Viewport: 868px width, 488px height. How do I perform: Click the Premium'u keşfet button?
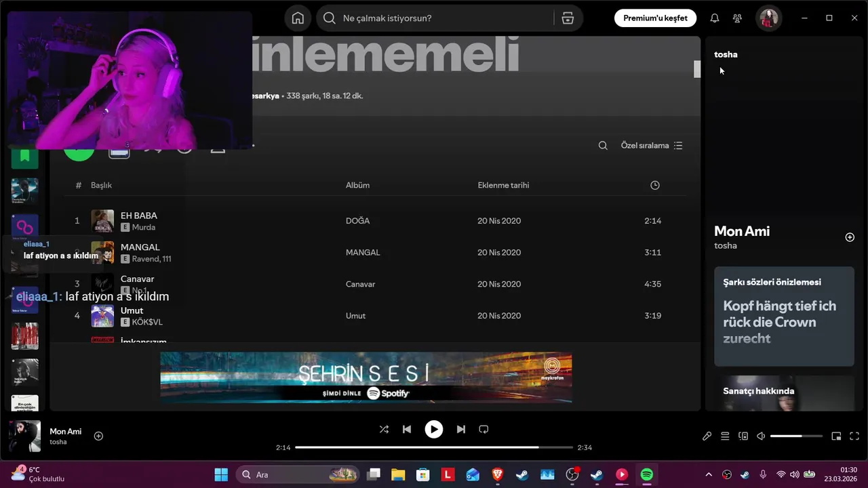click(655, 18)
